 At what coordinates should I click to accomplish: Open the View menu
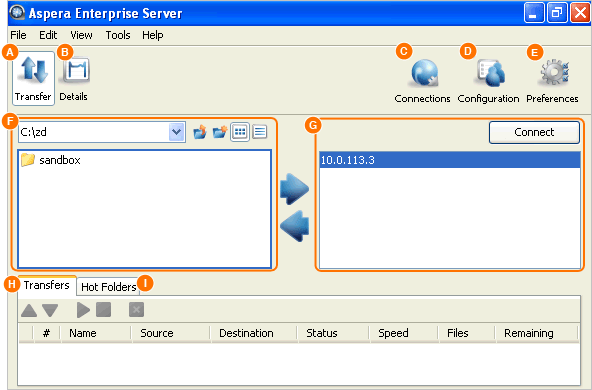81,35
